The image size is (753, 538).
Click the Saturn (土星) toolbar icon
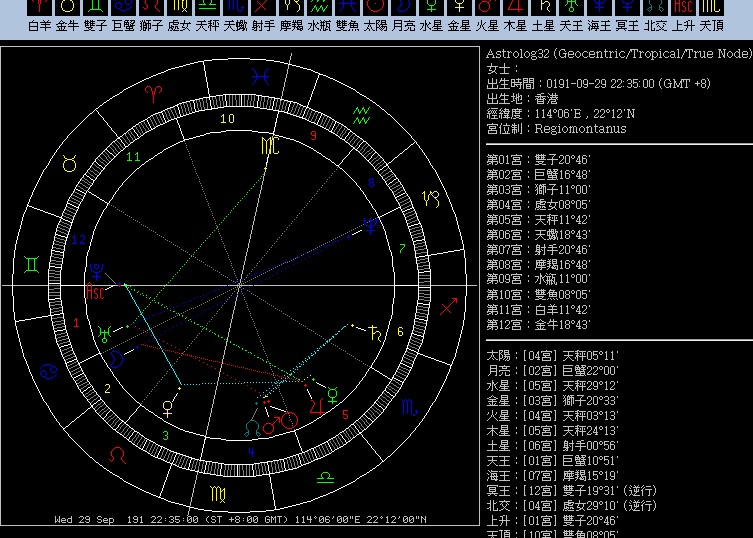pos(543,7)
